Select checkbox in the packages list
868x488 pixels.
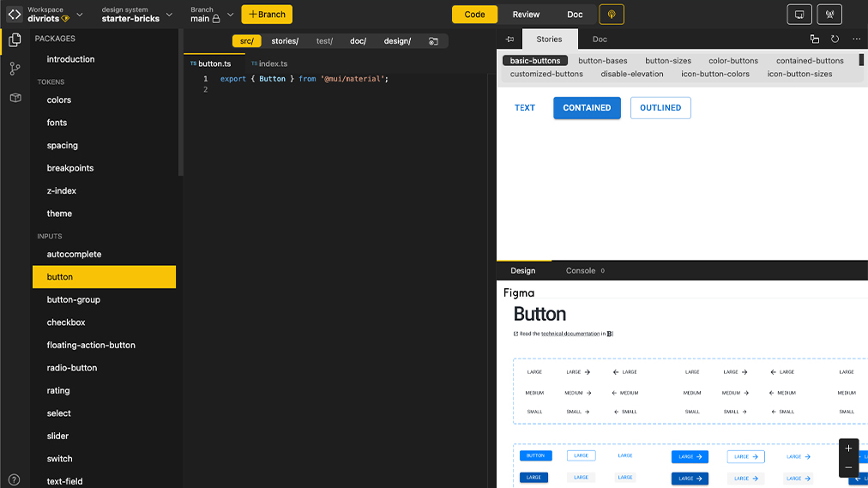[65, 322]
